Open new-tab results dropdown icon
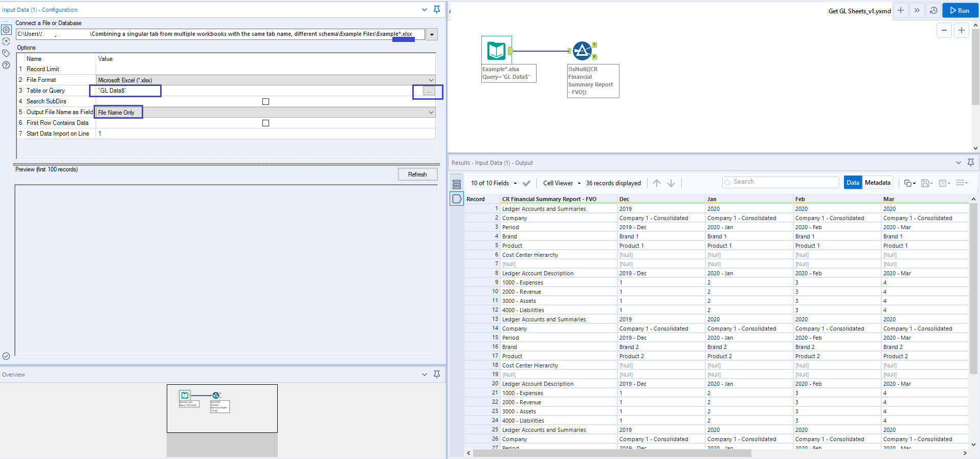The width and height of the screenshot is (980, 459). point(944,183)
